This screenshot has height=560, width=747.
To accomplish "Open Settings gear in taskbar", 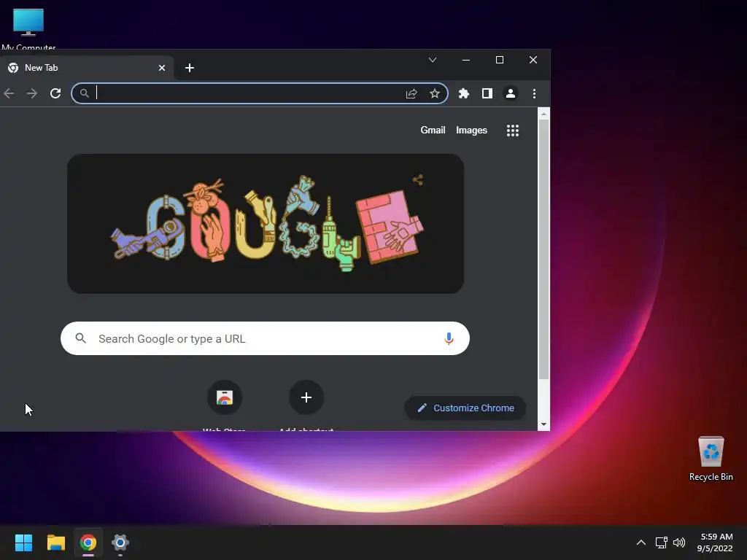I will [x=120, y=542].
